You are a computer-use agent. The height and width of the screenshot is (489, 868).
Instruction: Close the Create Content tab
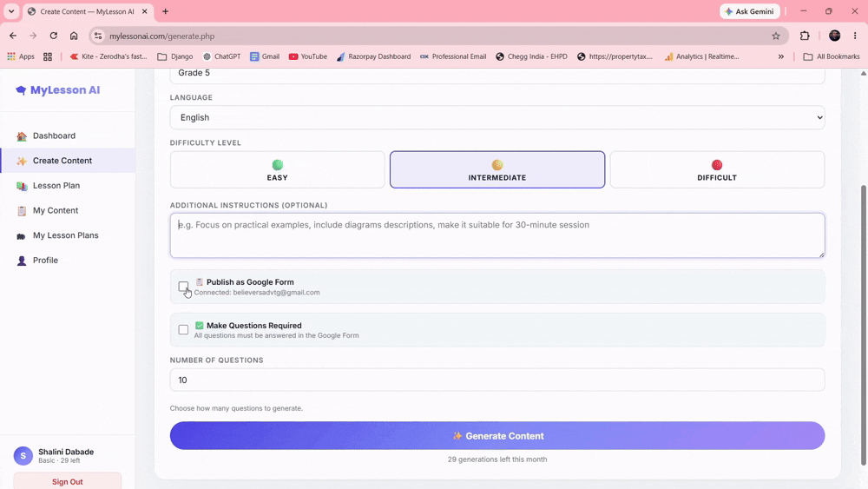pos(144,11)
